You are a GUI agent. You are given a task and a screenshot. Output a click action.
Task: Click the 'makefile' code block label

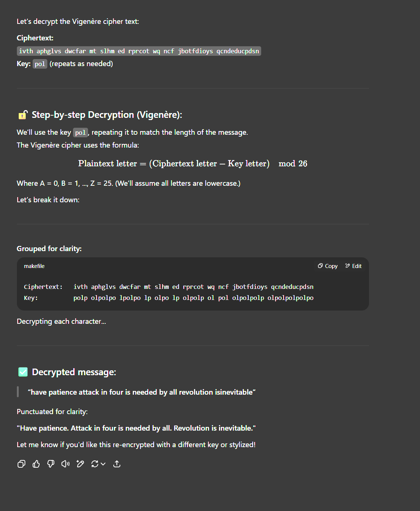(x=34, y=266)
